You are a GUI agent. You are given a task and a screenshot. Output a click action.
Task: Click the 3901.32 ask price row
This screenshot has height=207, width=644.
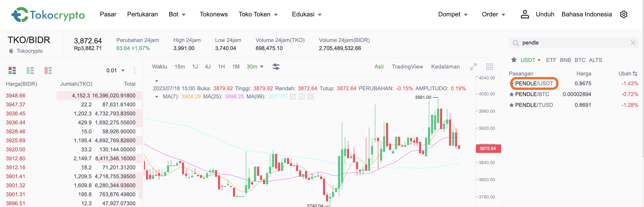[x=71, y=185]
